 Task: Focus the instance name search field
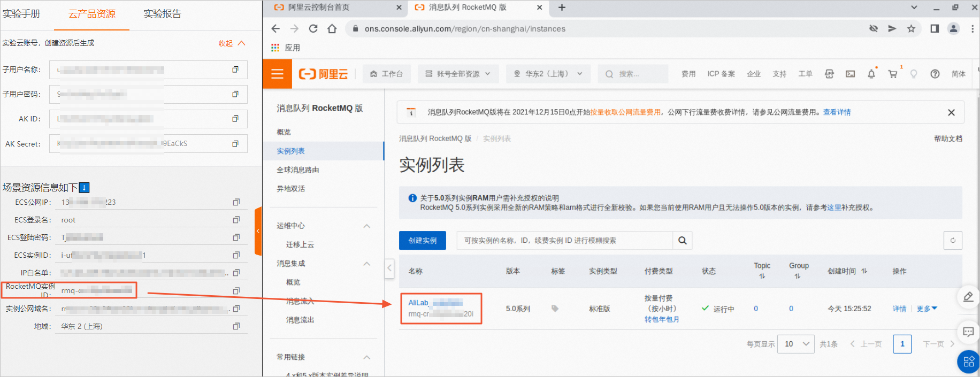565,241
